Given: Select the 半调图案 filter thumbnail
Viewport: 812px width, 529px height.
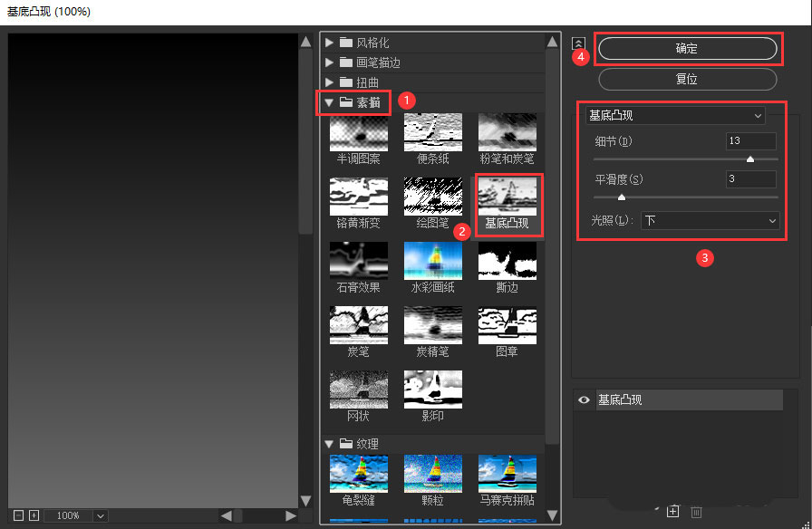Looking at the screenshot, I should (x=358, y=133).
